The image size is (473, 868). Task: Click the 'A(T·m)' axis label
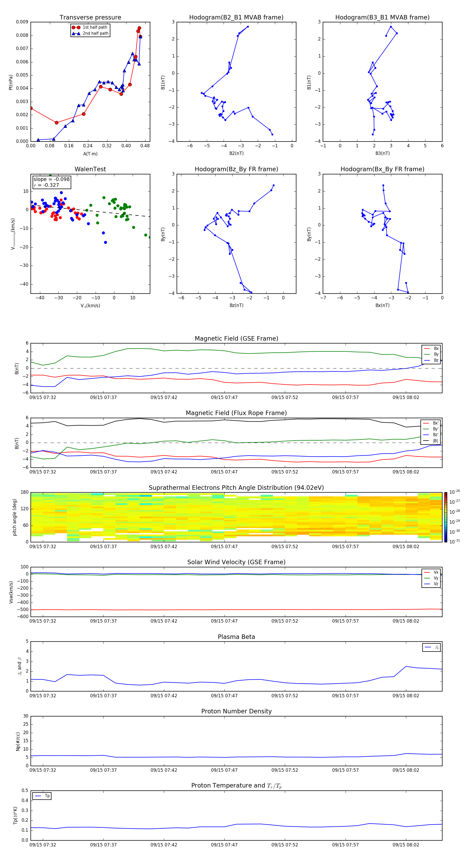click(90, 154)
